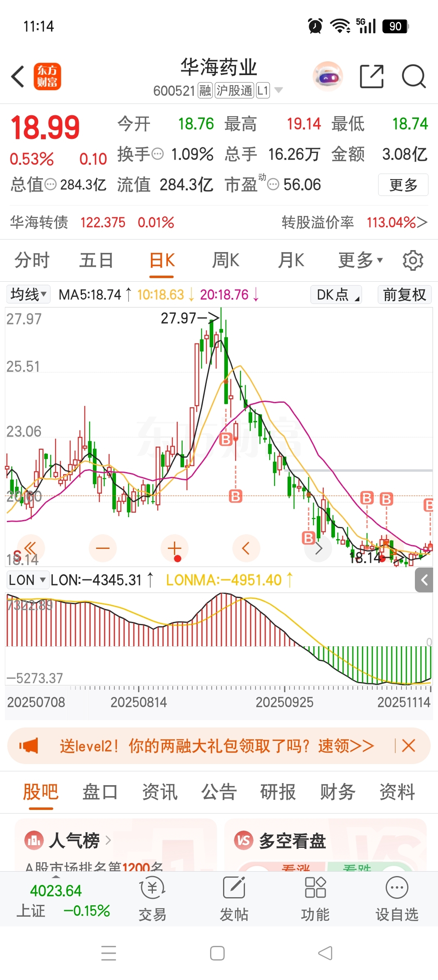Open 盘口 section tab

100,792
